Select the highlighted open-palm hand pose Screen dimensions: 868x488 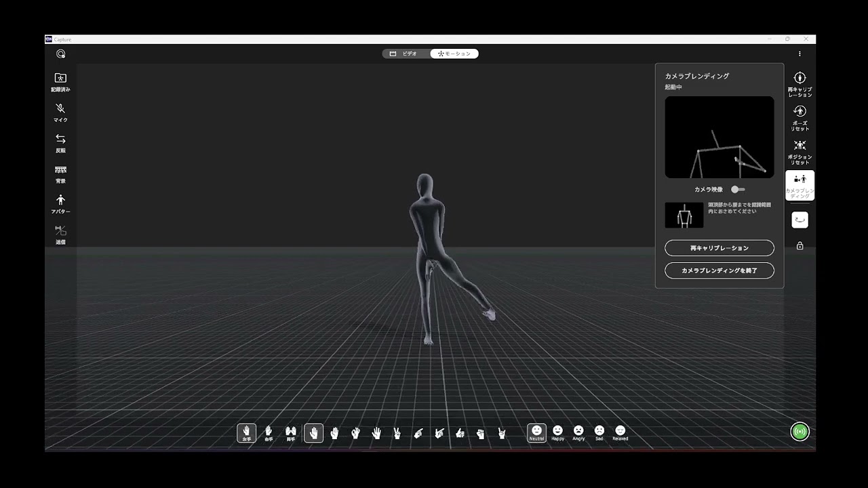pyautogui.click(x=313, y=433)
